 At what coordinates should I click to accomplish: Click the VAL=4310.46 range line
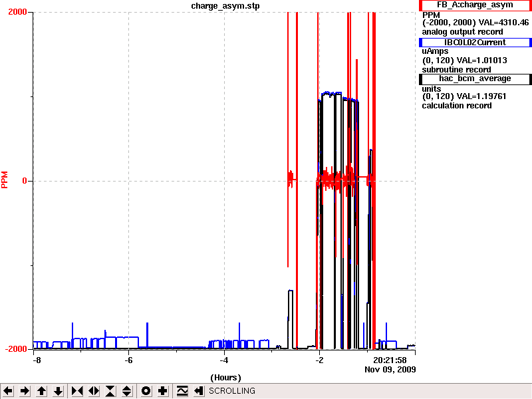tap(475, 23)
